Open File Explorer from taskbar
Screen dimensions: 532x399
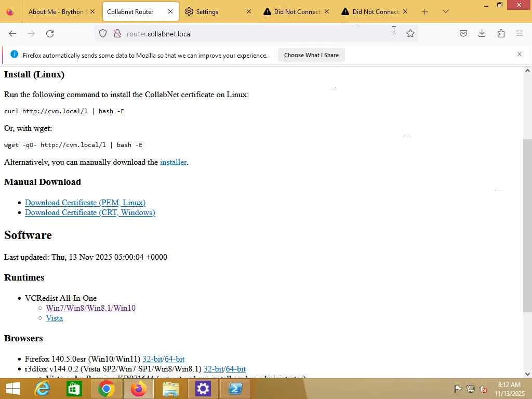pos(170,389)
